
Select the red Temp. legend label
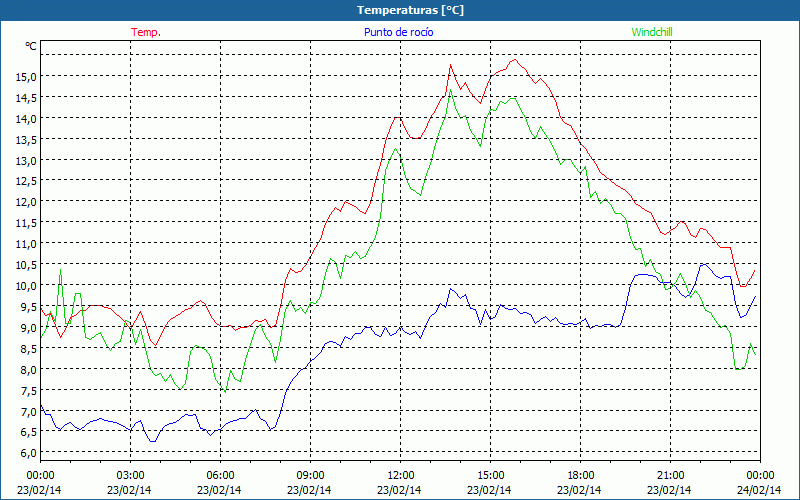[146, 32]
